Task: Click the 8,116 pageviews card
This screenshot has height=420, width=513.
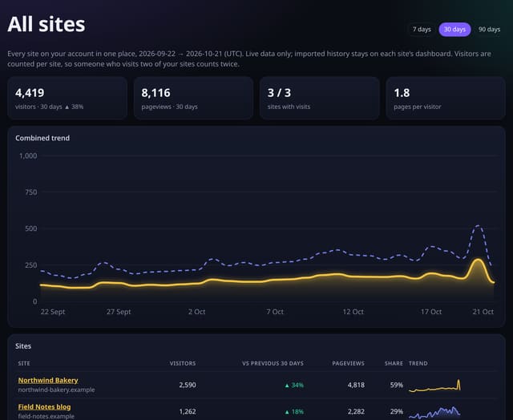Action: [x=193, y=98]
